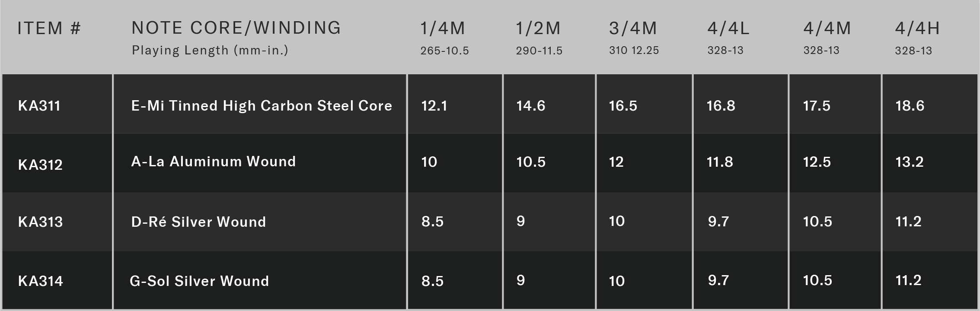Image resolution: width=980 pixels, height=311 pixels.
Task: Select the 14.6 value under 1/2M
Action: coord(531,106)
